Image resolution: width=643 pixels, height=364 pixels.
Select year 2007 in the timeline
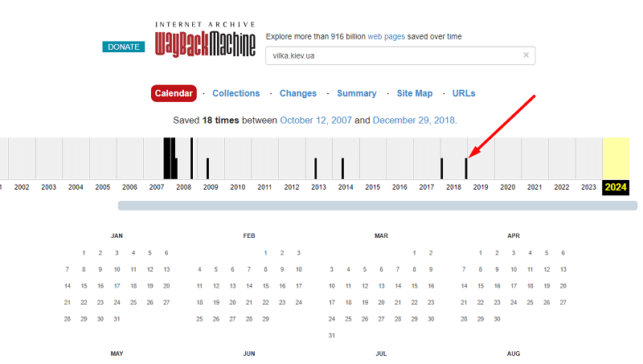pyautogui.click(x=157, y=187)
